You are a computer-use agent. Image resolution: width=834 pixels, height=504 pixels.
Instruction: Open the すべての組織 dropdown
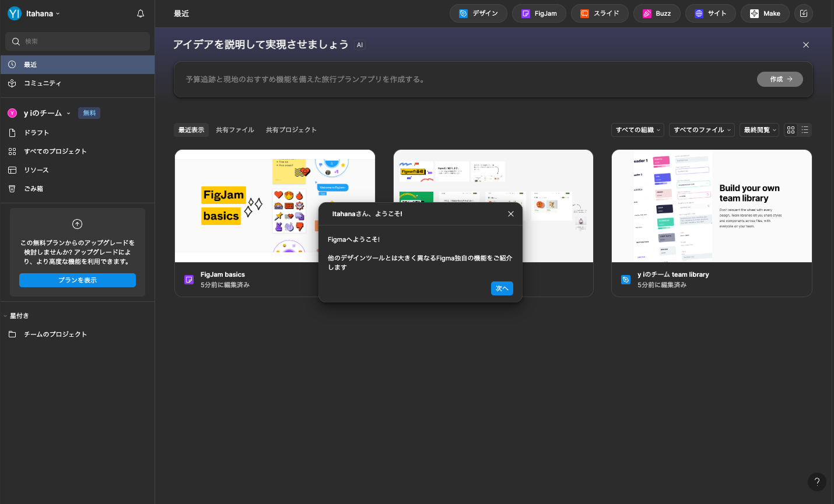point(637,130)
